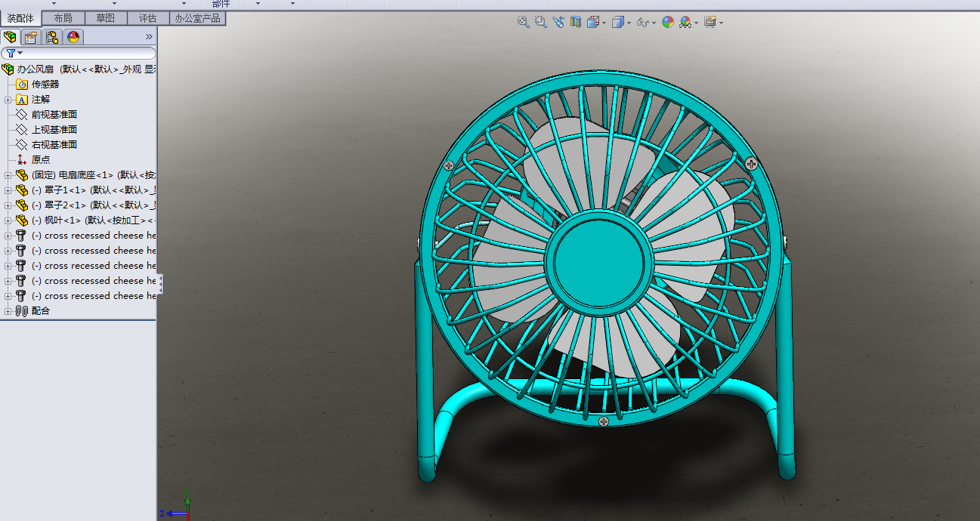The image size is (980, 521).
Task: Open the Hide/Show Items dropdown arrow
Action: (x=654, y=23)
